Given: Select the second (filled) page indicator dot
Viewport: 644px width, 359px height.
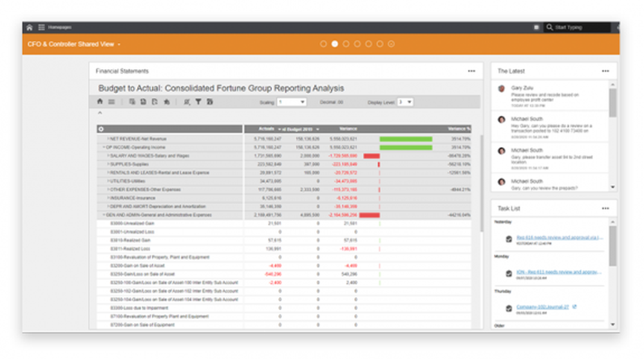Looking at the screenshot, I should pos(335,44).
